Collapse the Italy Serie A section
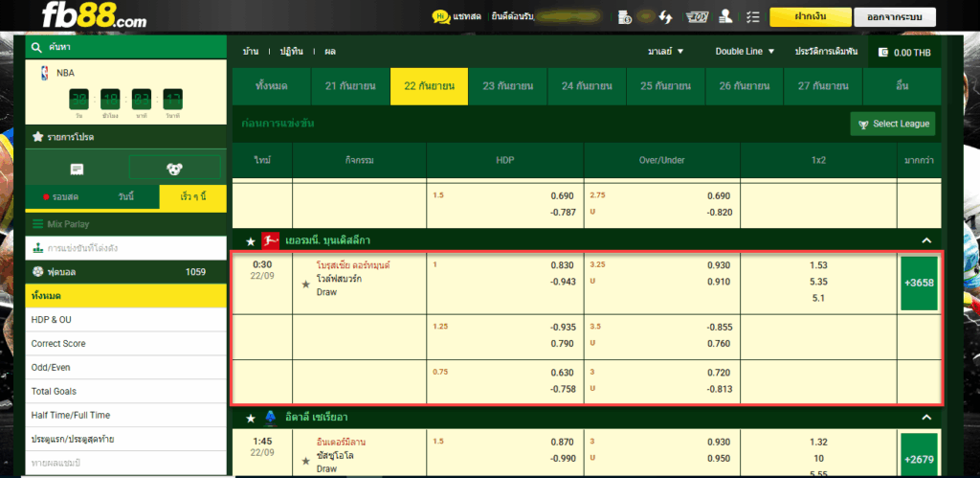980x478 pixels. pyautogui.click(x=926, y=418)
